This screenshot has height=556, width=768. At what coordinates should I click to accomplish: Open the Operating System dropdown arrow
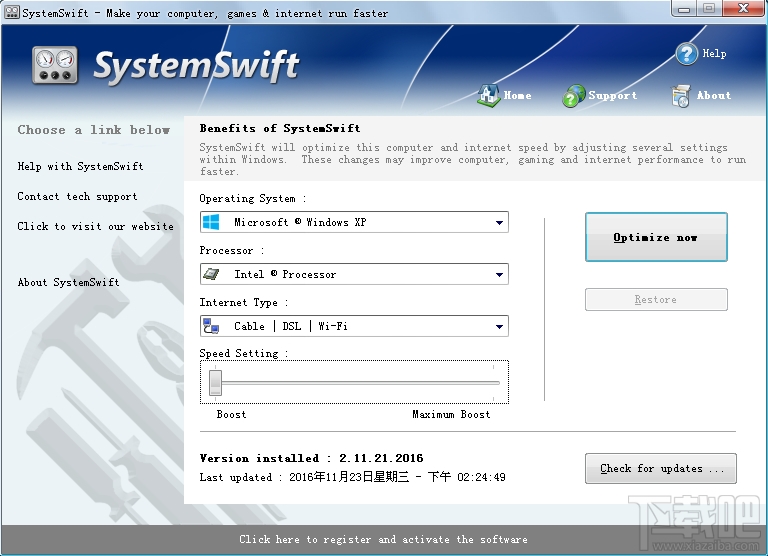(x=499, y=222)
